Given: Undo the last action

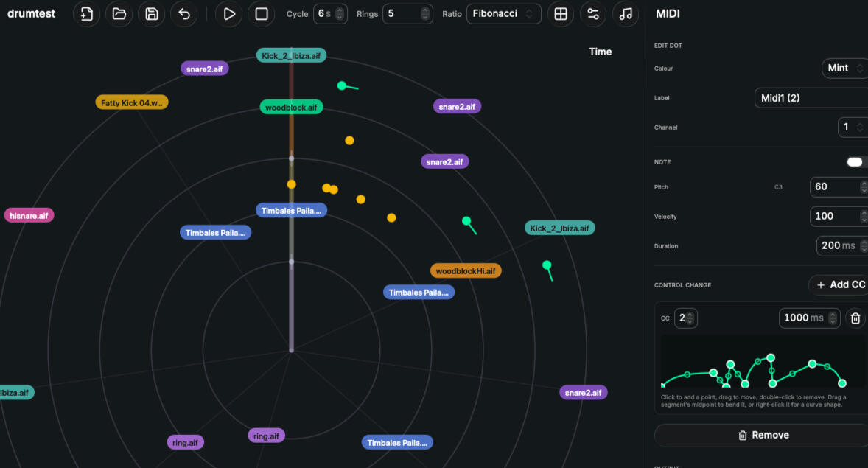Looking at the screenshot, I should [184, 14].
